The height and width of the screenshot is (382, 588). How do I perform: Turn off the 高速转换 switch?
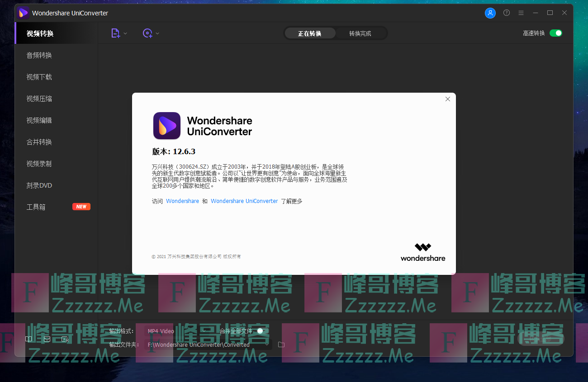555,33
